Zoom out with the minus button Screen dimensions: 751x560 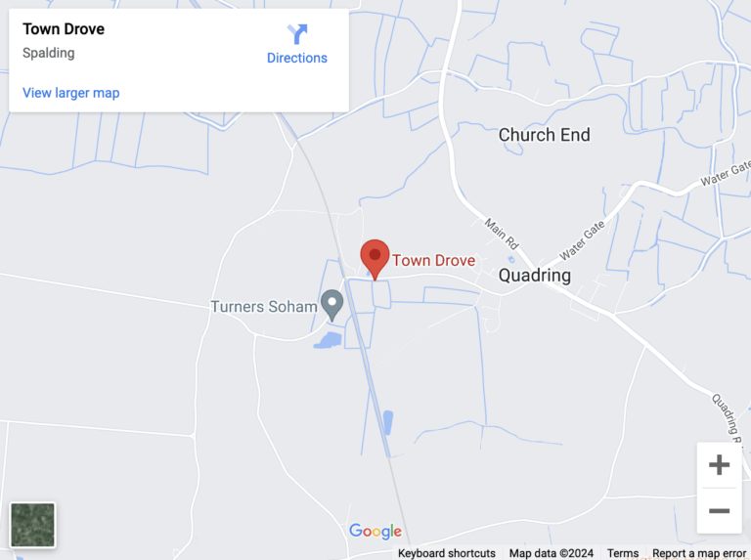coord(719,511)
